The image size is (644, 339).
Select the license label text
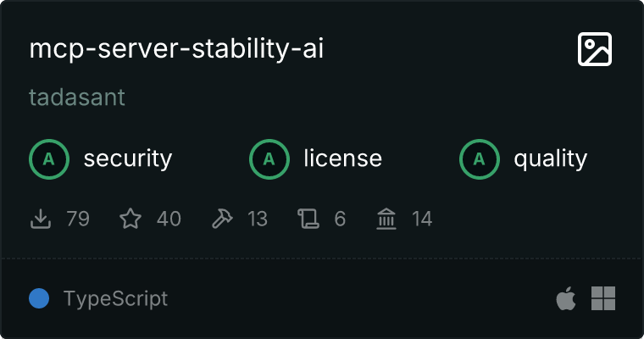pyautogui.click(x=342, y=158)
